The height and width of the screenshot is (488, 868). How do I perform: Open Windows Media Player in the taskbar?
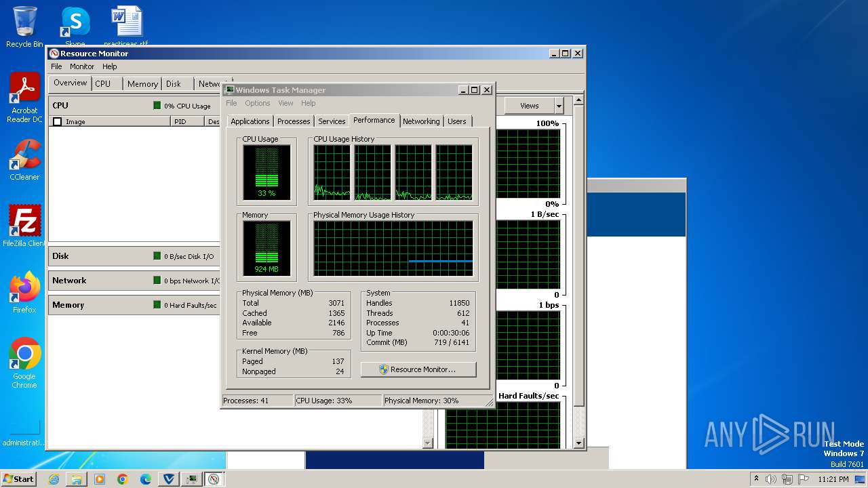pos(100,479)
